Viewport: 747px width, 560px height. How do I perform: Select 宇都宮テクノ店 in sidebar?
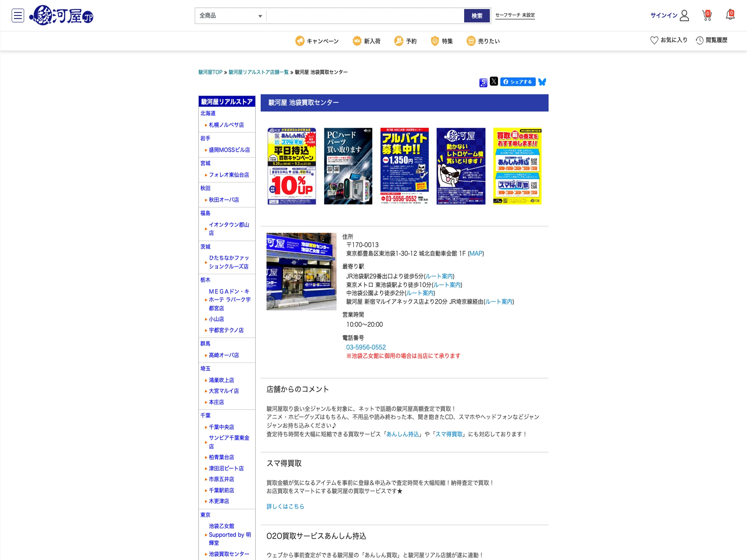226,331
